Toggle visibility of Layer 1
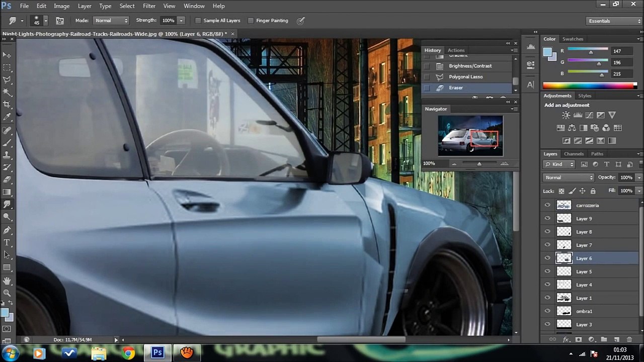 coord(547,298)
